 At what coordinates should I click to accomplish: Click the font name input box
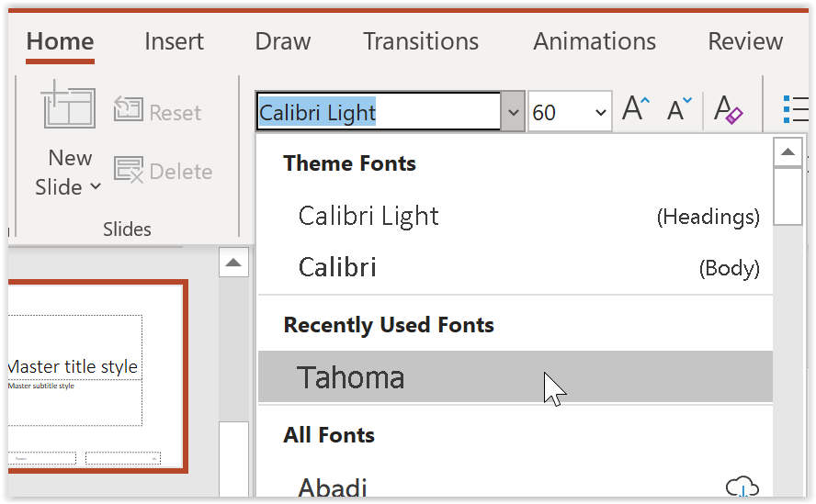click(x=379, y=112)
